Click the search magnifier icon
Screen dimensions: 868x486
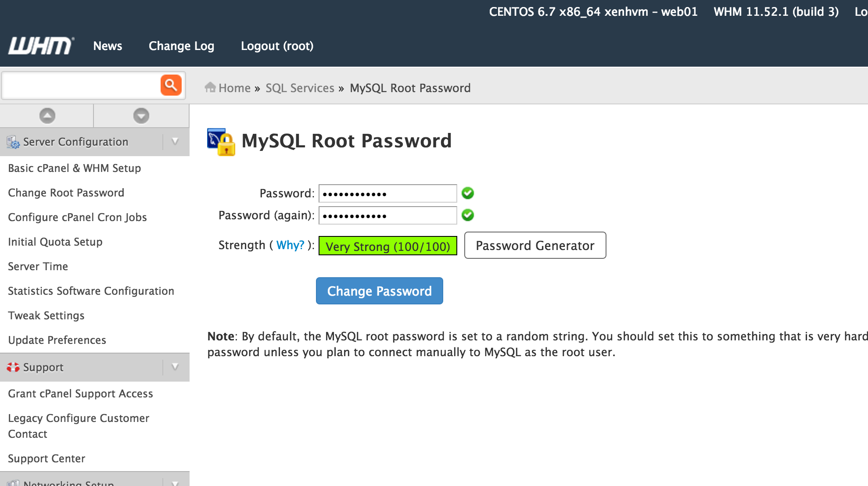point(171,85)
